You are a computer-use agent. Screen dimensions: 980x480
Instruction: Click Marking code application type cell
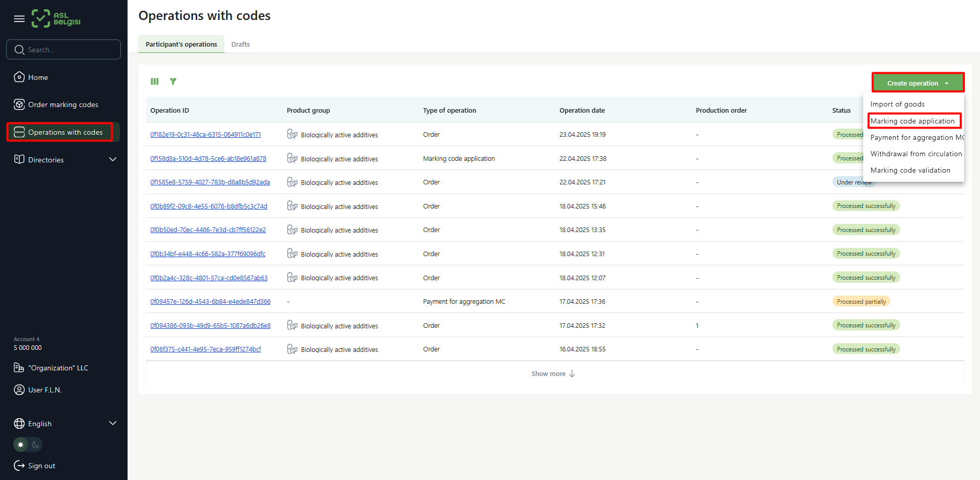[x=459, y=158]
